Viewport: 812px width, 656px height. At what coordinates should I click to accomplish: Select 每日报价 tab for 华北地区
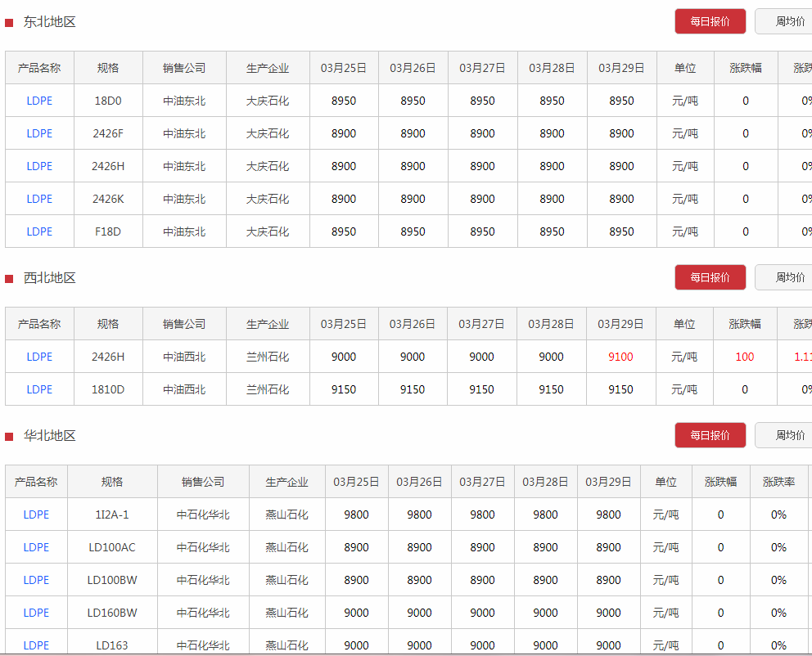click(x=710, y=435)
